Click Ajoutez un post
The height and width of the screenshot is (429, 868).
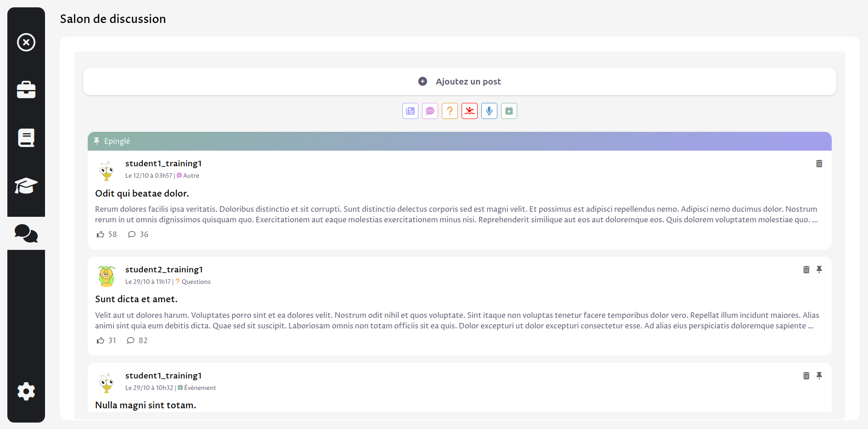459,81
